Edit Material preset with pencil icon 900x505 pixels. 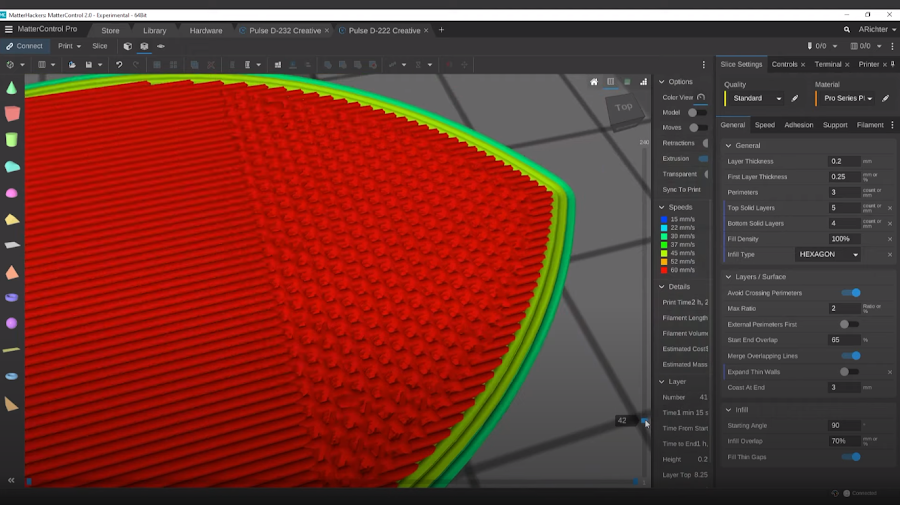[885, 99]
